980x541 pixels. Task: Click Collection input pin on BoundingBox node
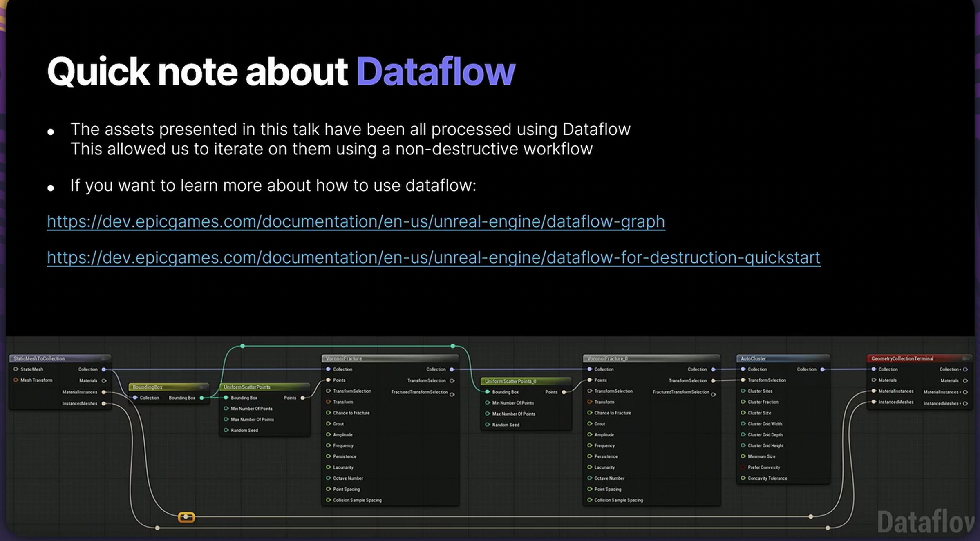pos(135,398)
